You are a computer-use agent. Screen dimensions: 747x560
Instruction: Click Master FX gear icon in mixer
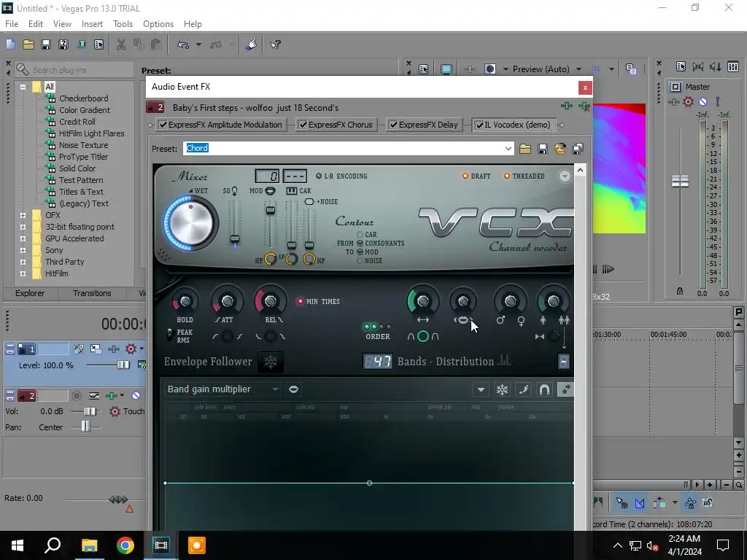688,101
